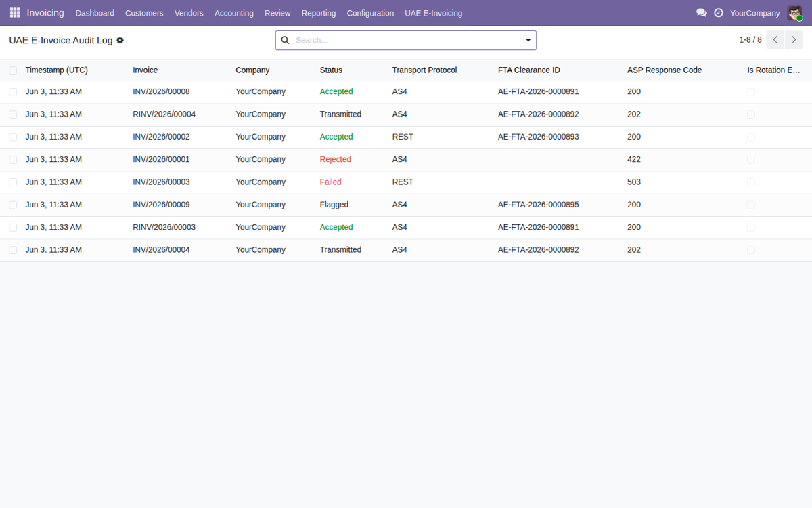Click the search magnifier icon
812x508 pixels.
(286, 41)
